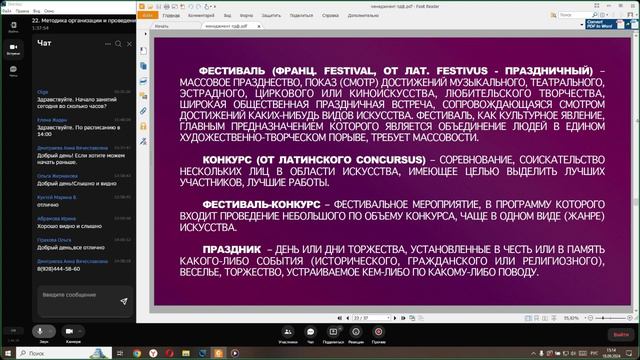Click the chat message with phone 8(928)444-58-60
The image size is (640, 360).
click(58, 269)
